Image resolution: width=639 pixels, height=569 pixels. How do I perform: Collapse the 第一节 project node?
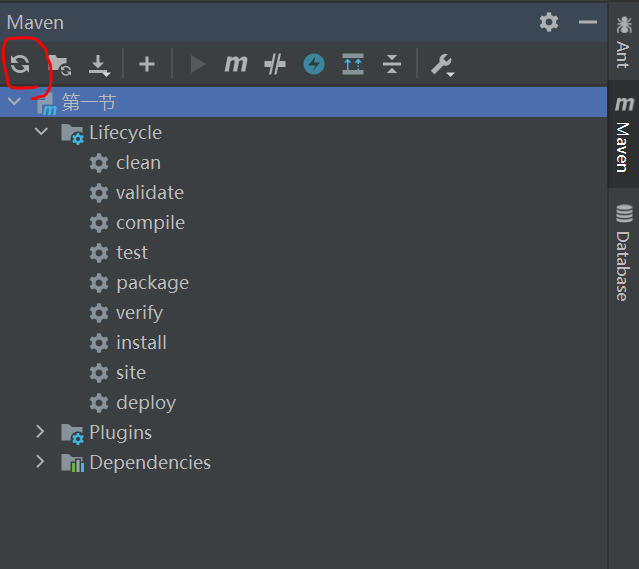(x=15, y=101)
